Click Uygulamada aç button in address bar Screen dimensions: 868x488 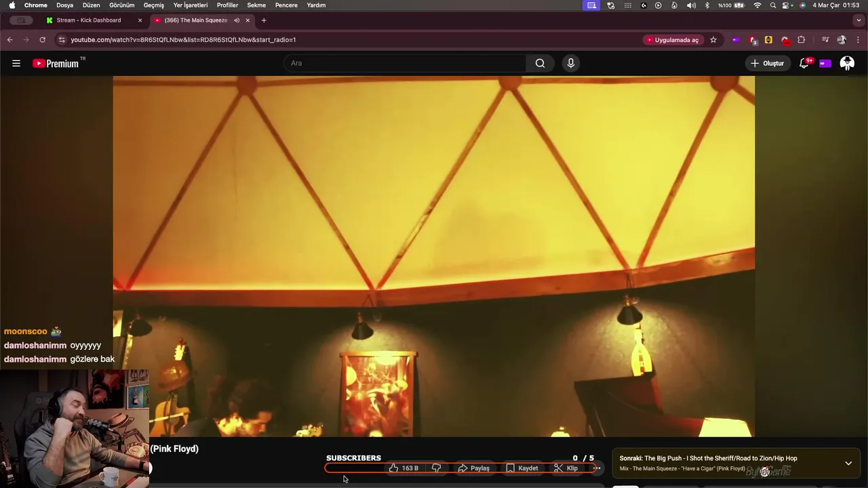[672, 40]
